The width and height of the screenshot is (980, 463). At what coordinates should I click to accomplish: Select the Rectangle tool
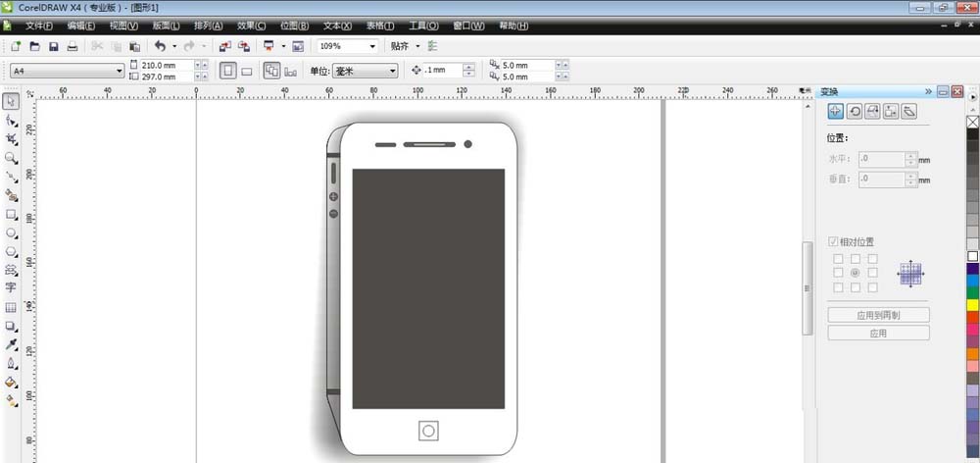[x=11, y=214]
